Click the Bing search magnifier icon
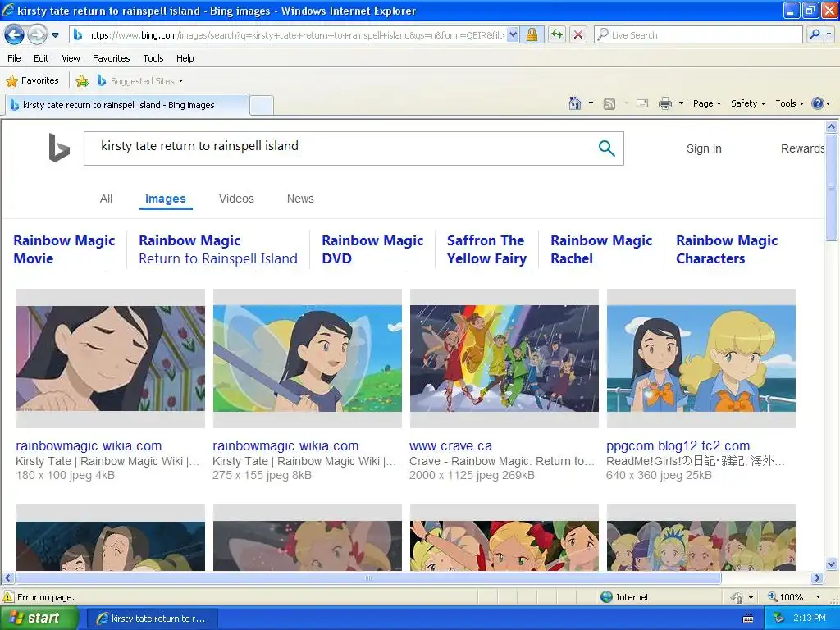840x630 pixels. (606, 148)
